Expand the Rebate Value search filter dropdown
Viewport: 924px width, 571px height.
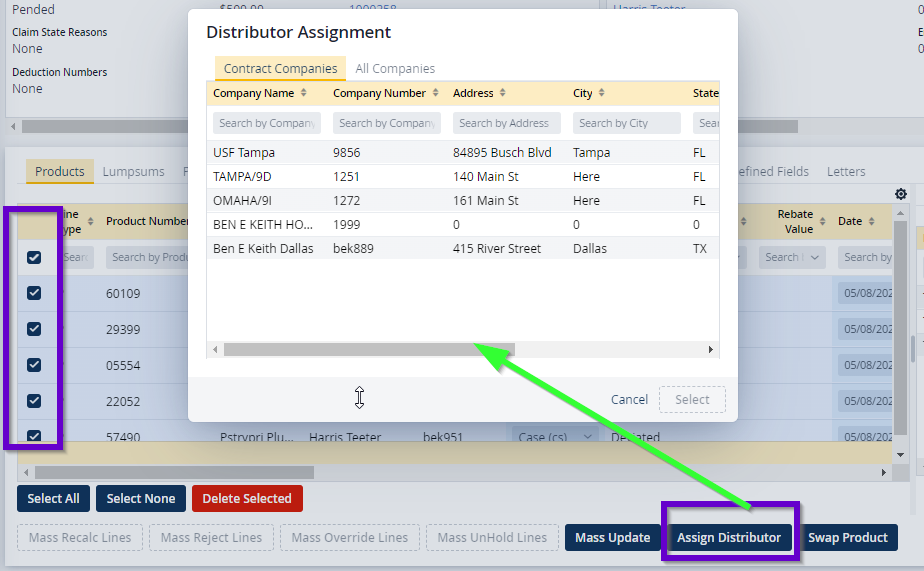[x=818, y=257]
